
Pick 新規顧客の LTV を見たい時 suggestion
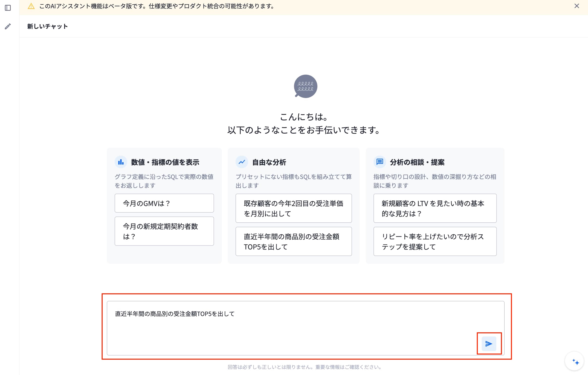(435, 208)
